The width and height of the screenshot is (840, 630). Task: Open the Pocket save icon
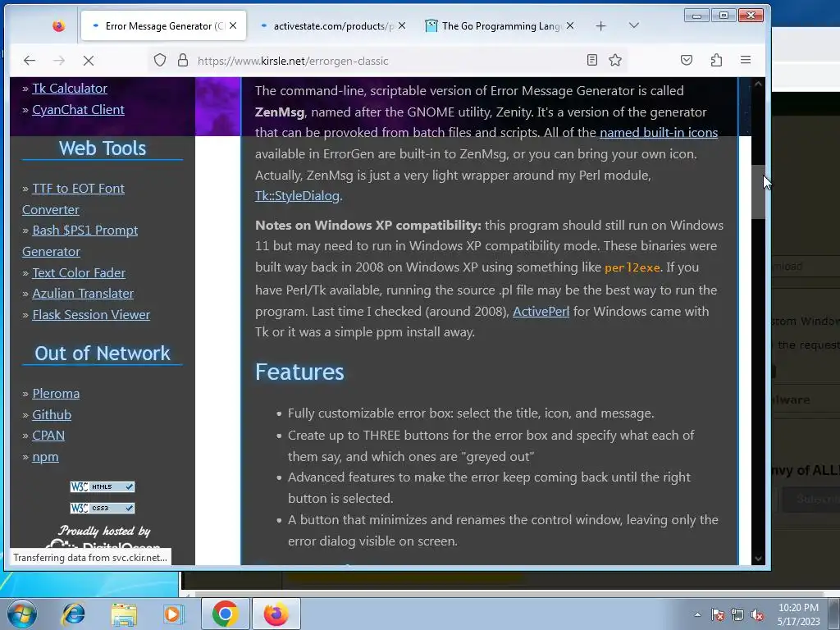click(687, 60)
